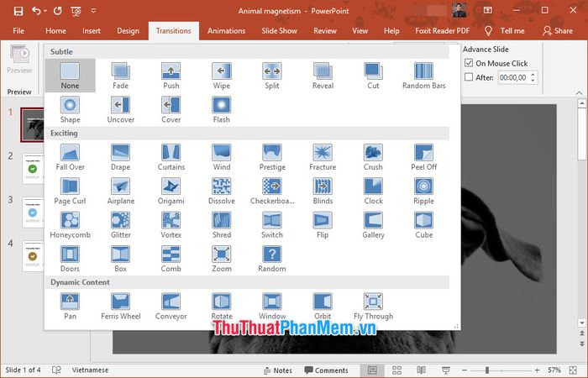This screenshot has height=378, width=588.
Task: Select the Honeycomb transition
Action: click(x=70, y=225)
